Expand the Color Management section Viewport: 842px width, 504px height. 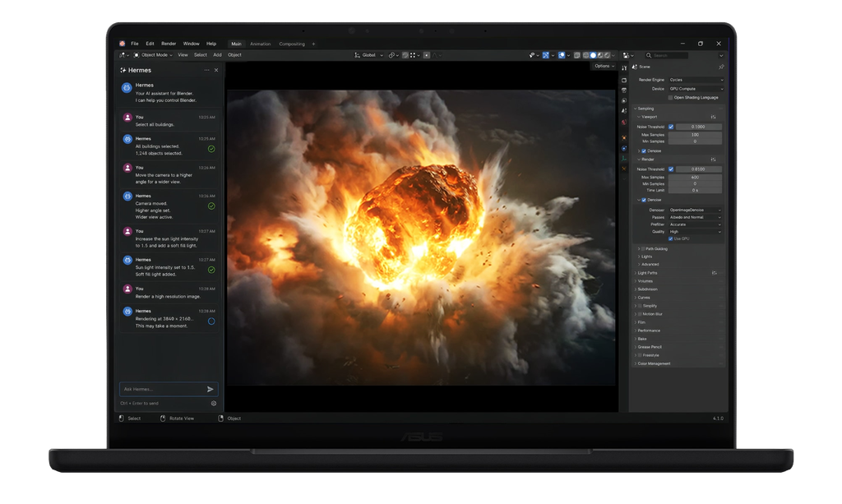click(x=654, y=364)
